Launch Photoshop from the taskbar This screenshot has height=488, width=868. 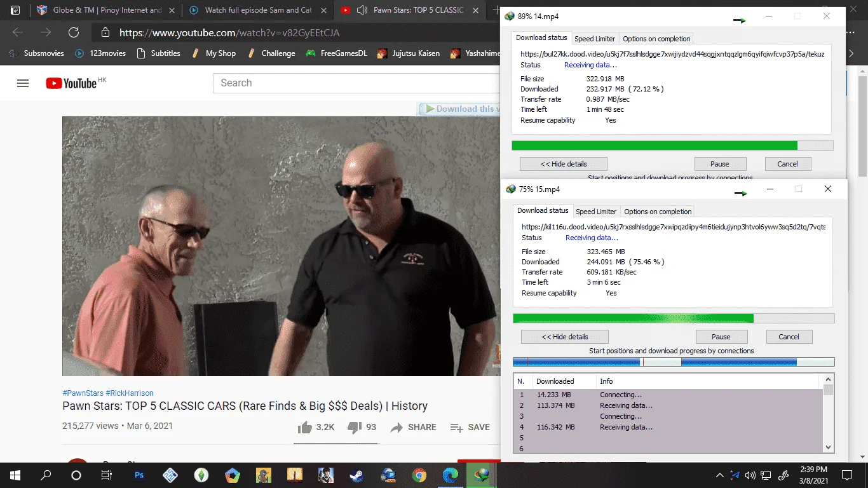coord(139,475)
